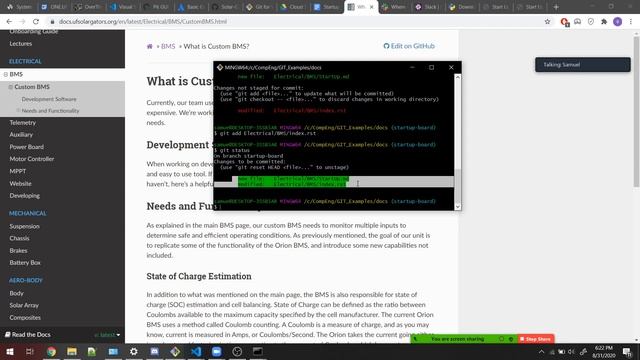Click the volume icon in the system tray
The width and height of the screenshot is (640, 360).
(571, 352)
